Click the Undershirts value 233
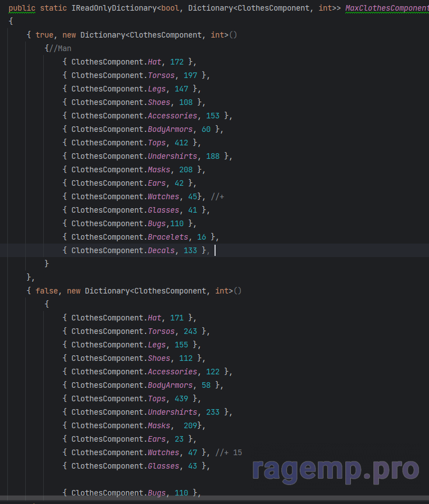 coord(213,412)
